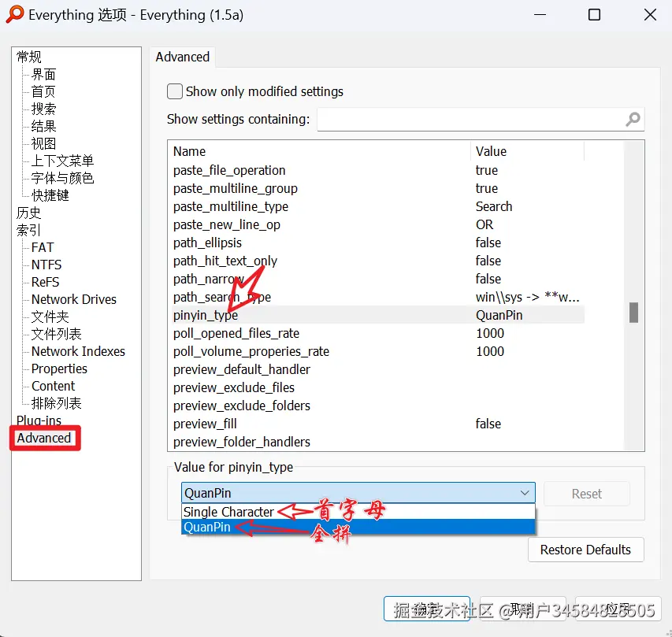Screen dimensions: 672x637
Task: Open the 快捷键 options page
Action: [50, 195]
